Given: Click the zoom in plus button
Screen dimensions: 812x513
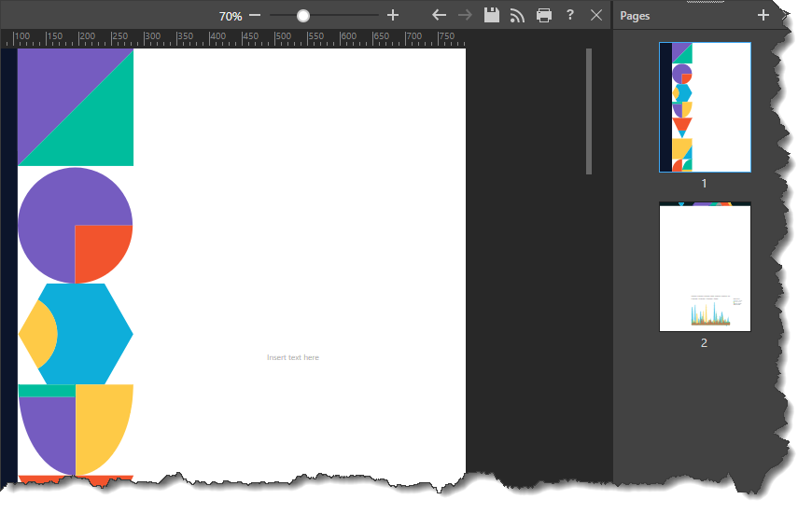Looking at the screenshot, I should click(x=393, y=16).
